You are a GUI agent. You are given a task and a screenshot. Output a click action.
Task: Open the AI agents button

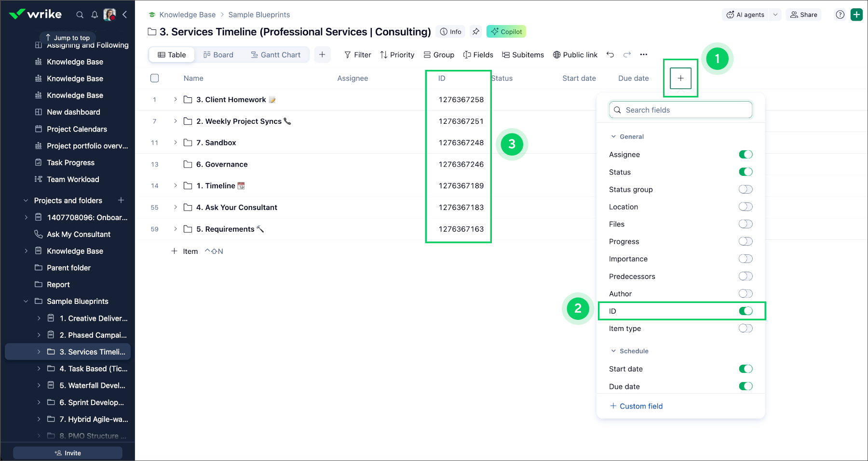point(746,14)
